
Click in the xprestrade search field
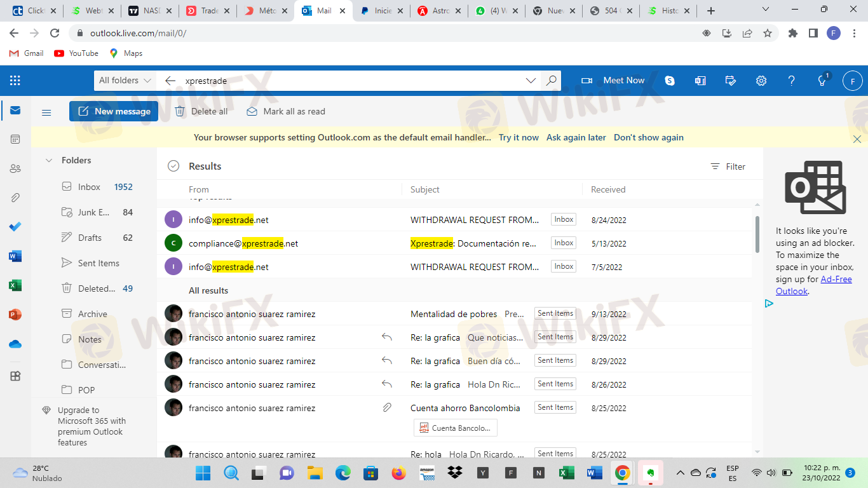click(353, 81)
